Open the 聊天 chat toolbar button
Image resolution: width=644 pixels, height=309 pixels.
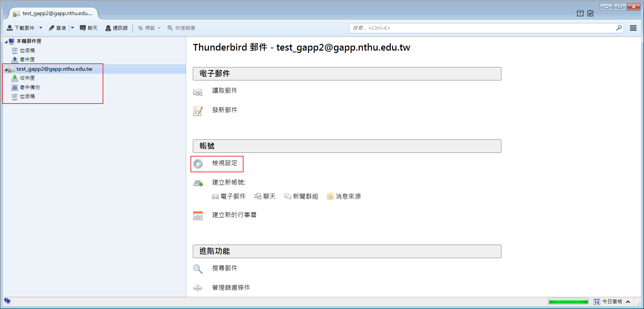click(x=89, y=28)
